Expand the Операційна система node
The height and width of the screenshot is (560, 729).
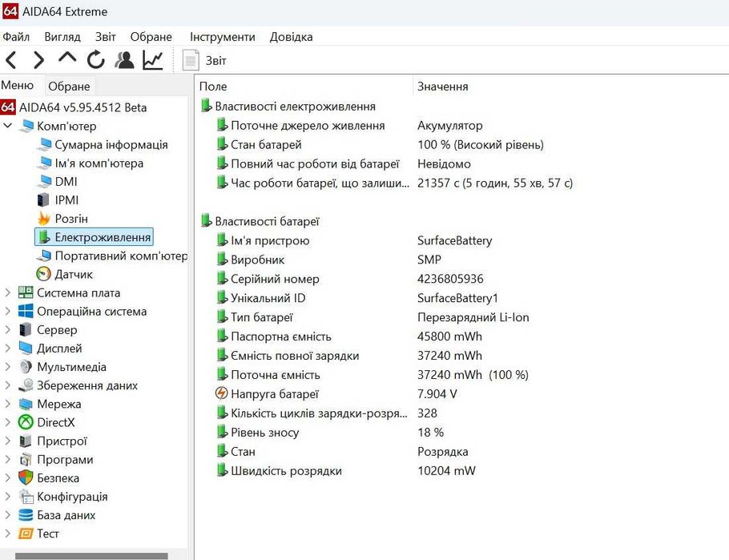tap(7, 311)
